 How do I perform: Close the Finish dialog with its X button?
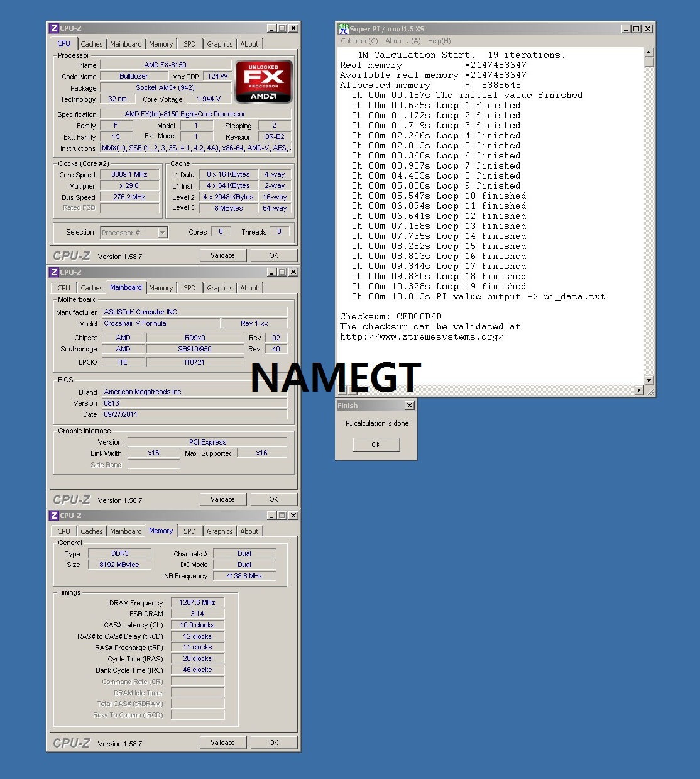(410, 406)
